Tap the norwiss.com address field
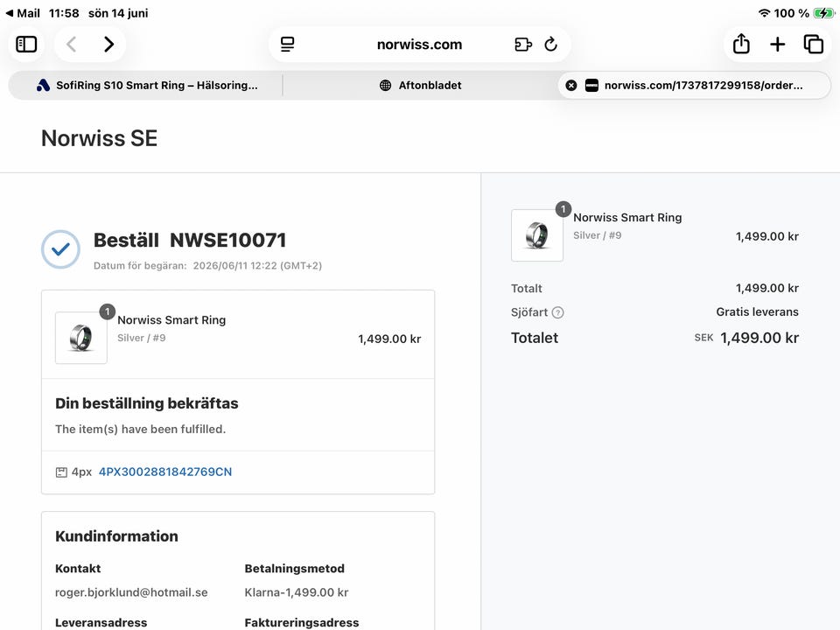 pos(419,44)
